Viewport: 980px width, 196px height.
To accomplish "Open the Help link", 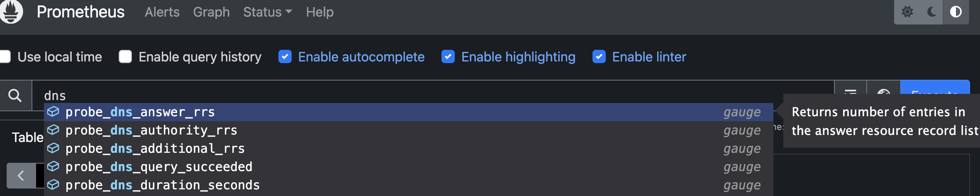I will [x=319, y=12].
